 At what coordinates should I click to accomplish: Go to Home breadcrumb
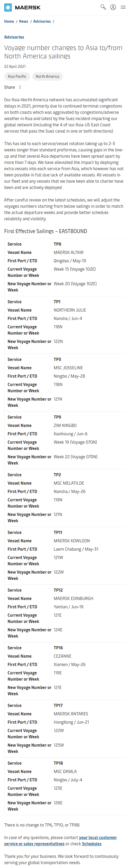pyautogui.click(x=9, y=22)
